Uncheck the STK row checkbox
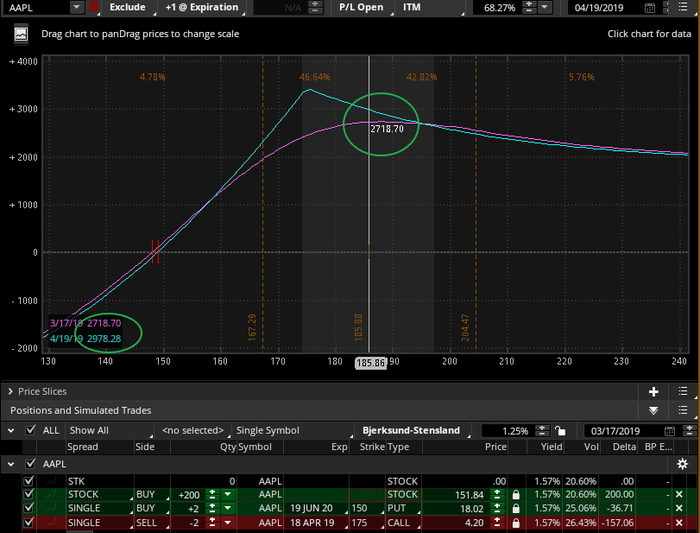This screenshot has width=700, height=533. (x=29, y=481)
